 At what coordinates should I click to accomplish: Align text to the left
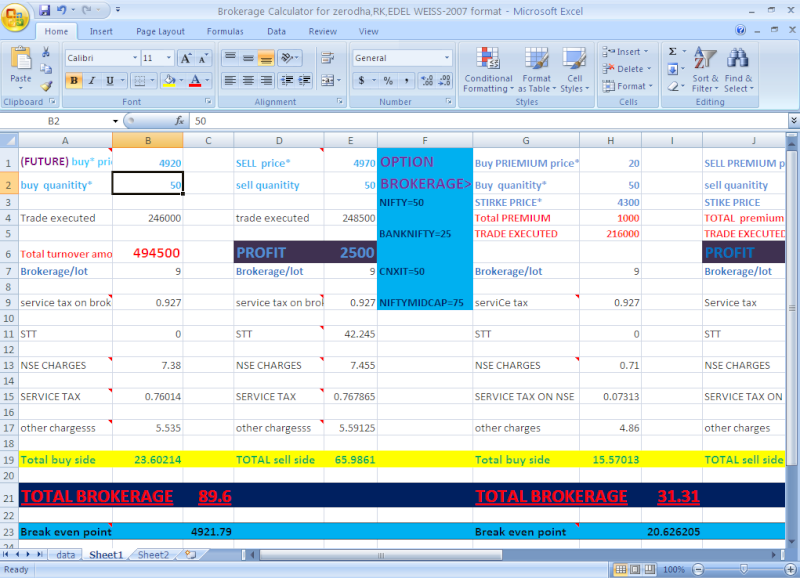point(230,81)
